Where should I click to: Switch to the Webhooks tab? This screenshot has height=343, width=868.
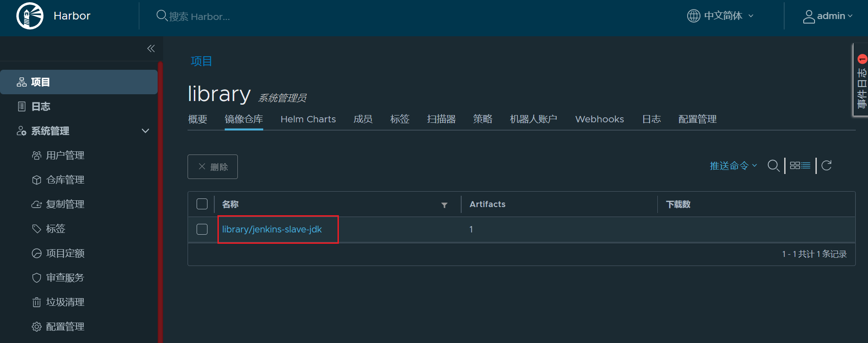point(599,119)
